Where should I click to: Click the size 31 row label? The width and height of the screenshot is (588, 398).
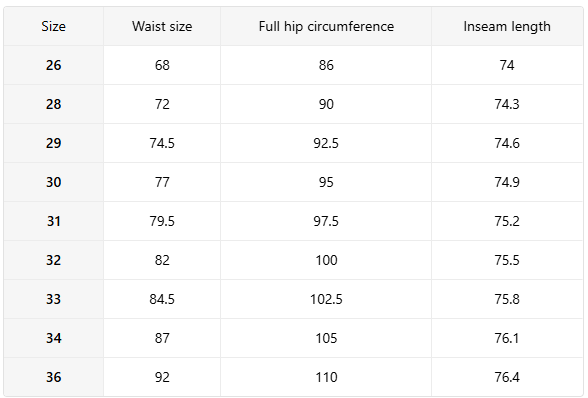pyautogui.click(x=54, y=221)
